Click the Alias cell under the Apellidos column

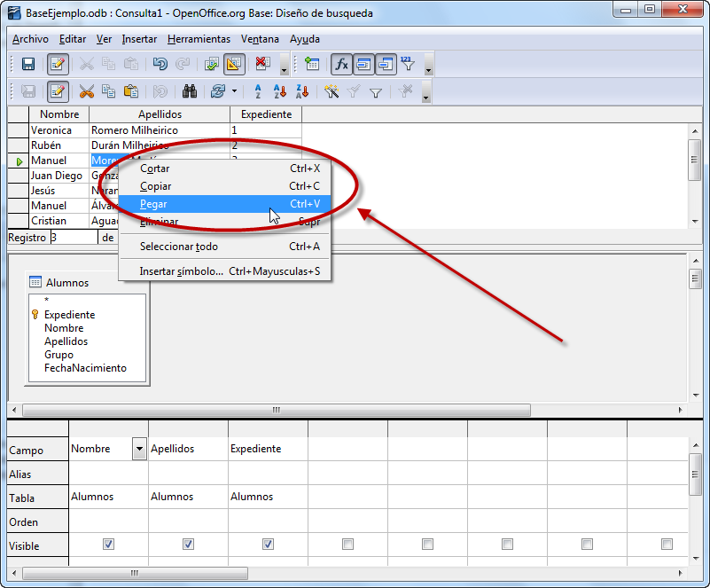tap(189, 474)
